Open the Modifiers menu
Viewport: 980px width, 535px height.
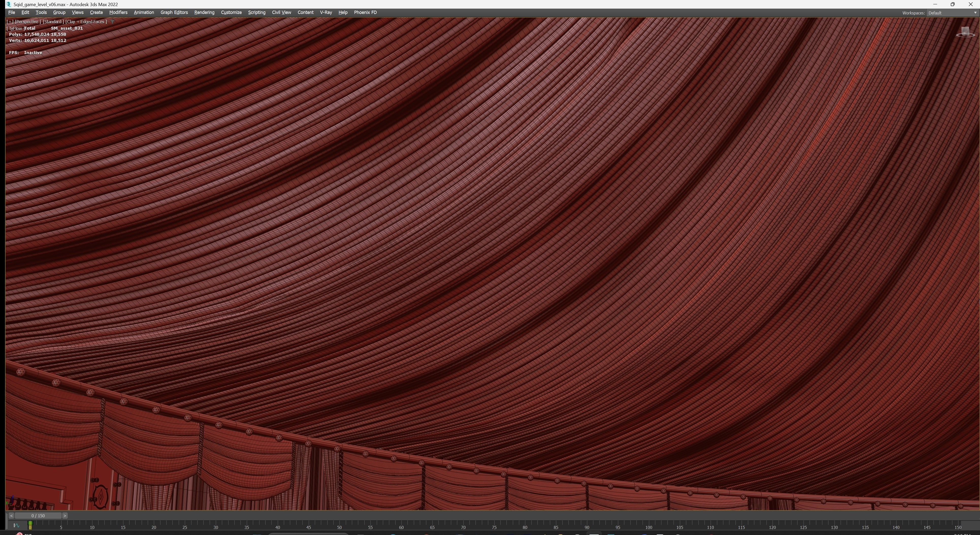point(118,12)
